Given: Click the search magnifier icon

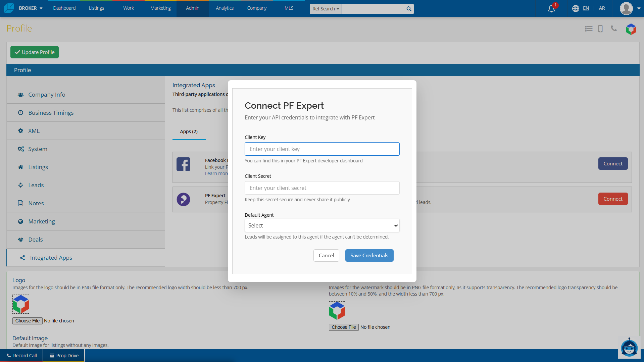Looking at the screenshot, I should click(x=409, y=9).
